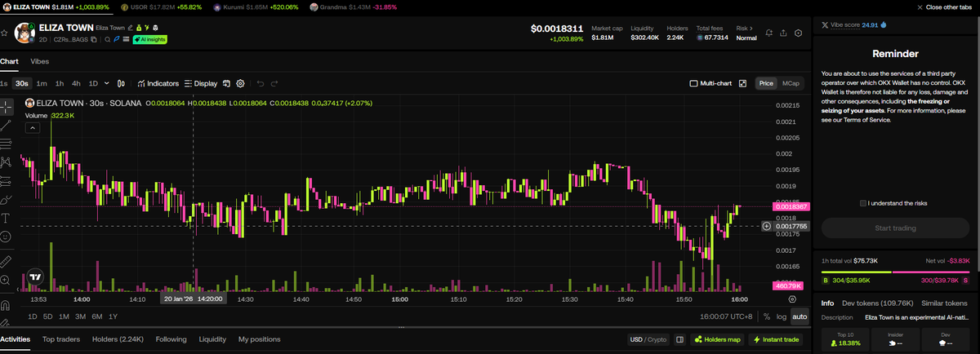Select the text annotation tool
The image size is (980, 354).
coord(6,218)
